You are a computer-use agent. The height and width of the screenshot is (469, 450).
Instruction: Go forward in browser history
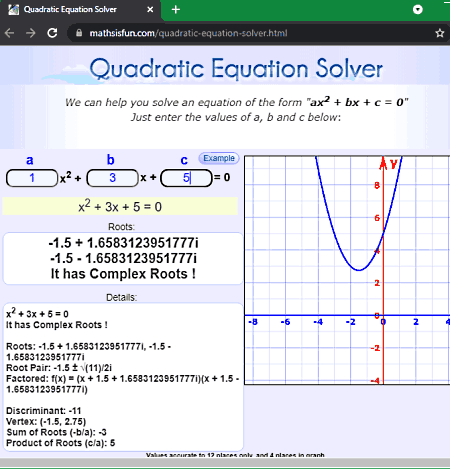tap(31, 33)
